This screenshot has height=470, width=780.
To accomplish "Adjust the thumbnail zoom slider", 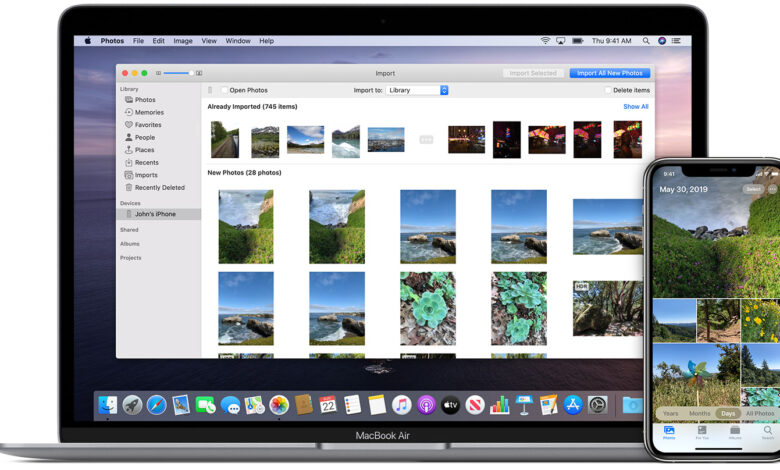I will [x=178, y=73].
